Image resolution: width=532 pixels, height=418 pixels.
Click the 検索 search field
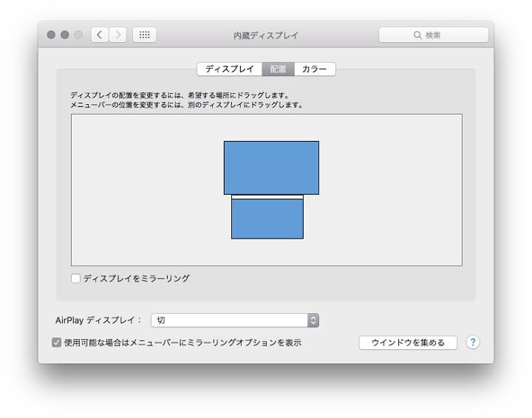click(434, 35)
